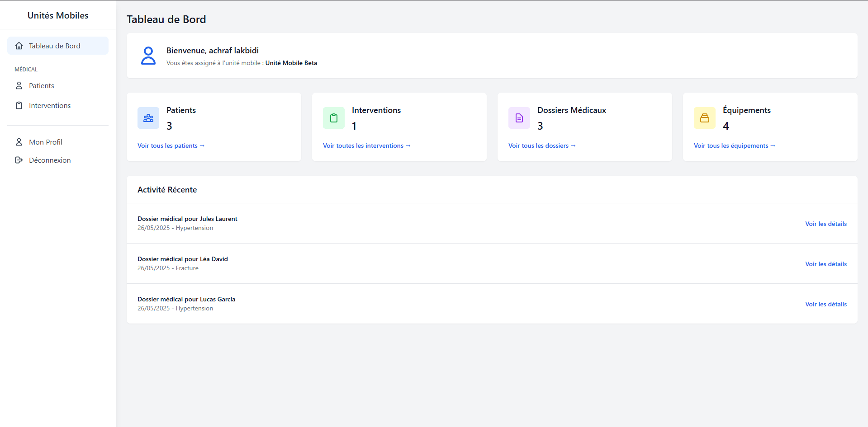Open Tableau de Bord in the sidebar
Image resolution: width=868 pixels, height=427 pixels.
click(58, 46)
